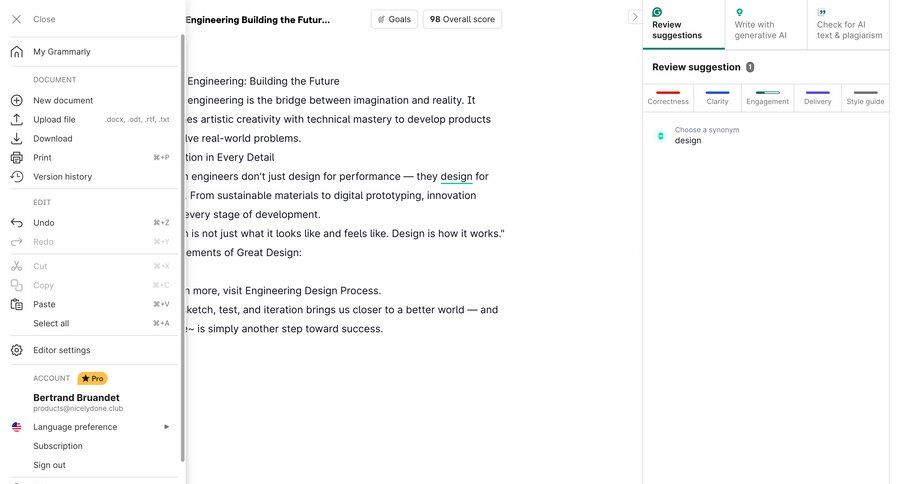Choose New document from the menu
The image size is (900, 484).
point(63,100)
